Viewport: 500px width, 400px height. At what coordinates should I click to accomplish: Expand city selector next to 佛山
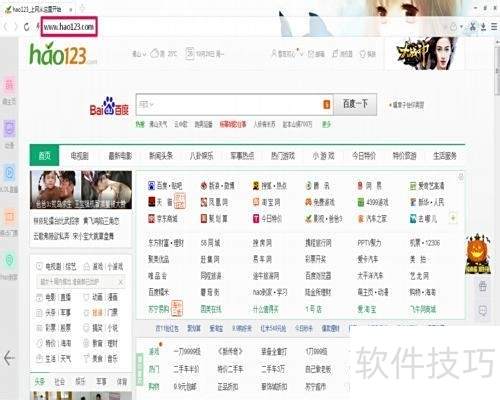coord(144,54)
